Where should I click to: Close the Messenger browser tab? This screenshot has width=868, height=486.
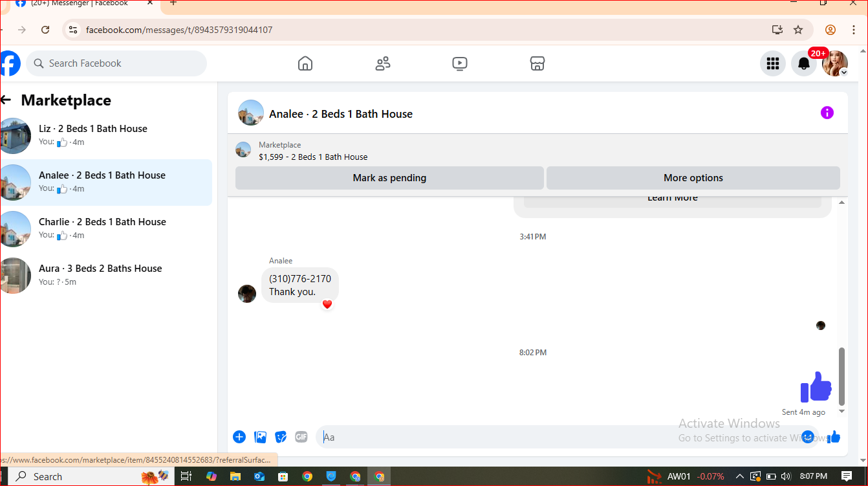(x=149, y=3)
